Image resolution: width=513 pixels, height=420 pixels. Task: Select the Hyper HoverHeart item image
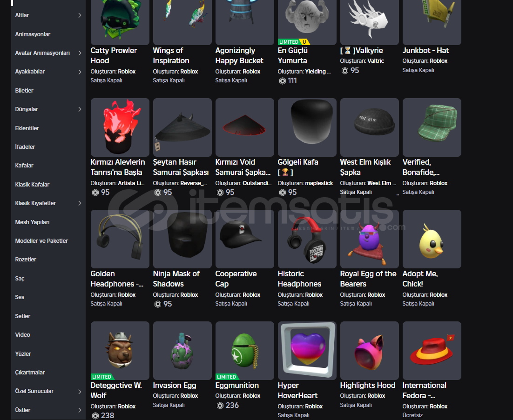(307, 350)
